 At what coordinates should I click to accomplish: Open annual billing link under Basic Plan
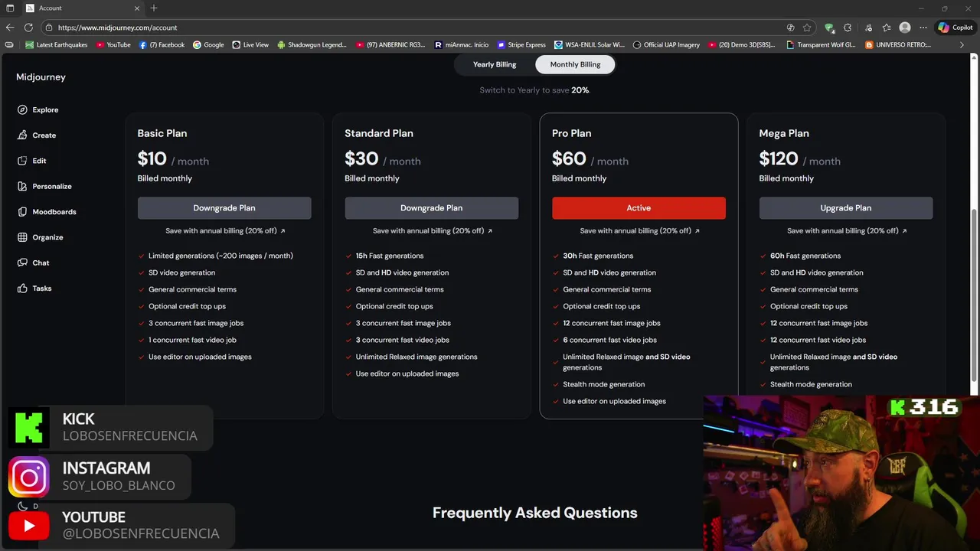(225, 230)
